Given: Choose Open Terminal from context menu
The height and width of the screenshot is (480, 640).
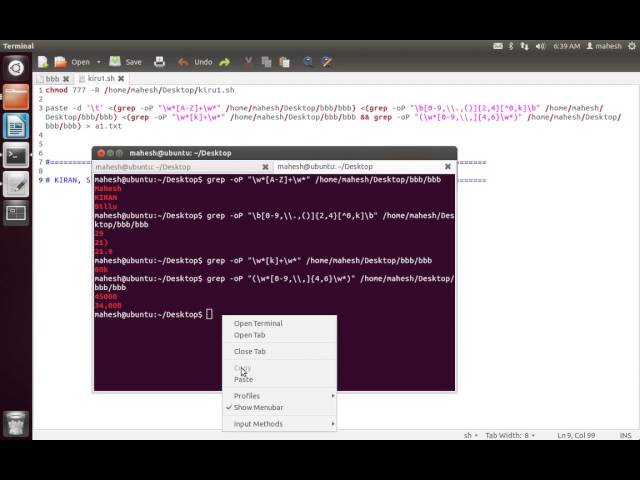Looking at the screenshot, I should [279, 323].
